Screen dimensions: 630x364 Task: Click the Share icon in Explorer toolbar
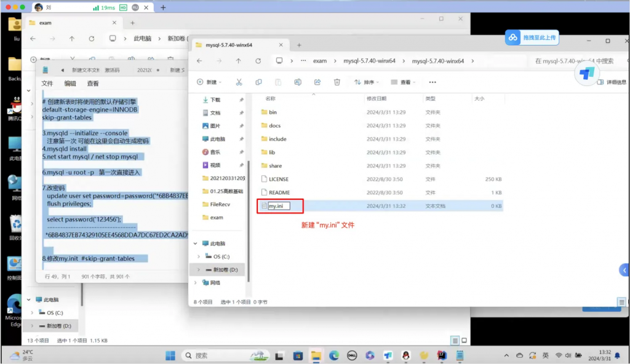click(x=317, y=82)
